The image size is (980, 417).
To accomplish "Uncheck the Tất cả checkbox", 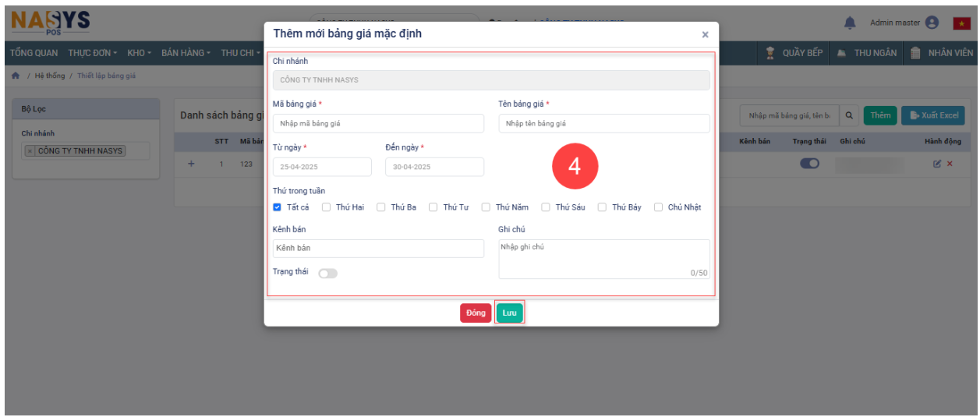I will pyautogui.click(x=277, y=207).
